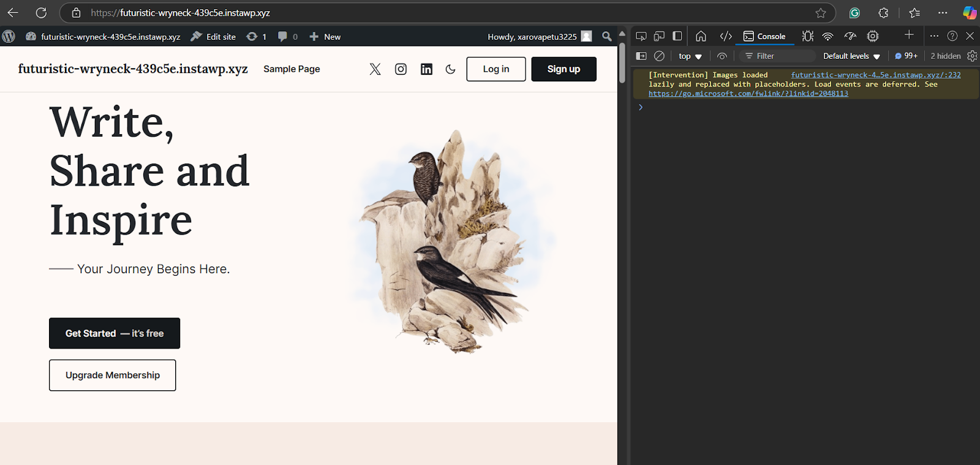Create a live expression with eye icon
The height and width of the screenshot is (465, 980).
click(x=722, y=56)
